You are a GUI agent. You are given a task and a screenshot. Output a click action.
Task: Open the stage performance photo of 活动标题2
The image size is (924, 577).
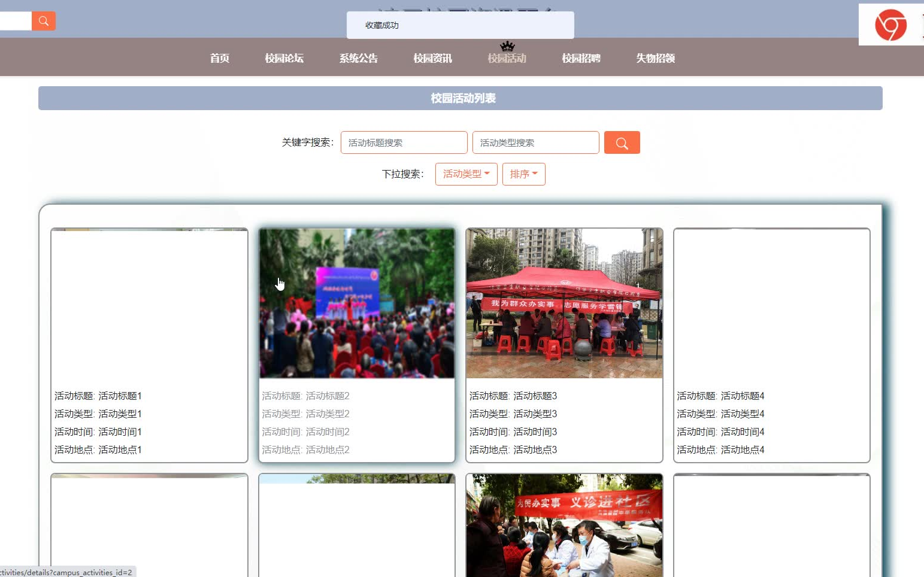[357, 303]
